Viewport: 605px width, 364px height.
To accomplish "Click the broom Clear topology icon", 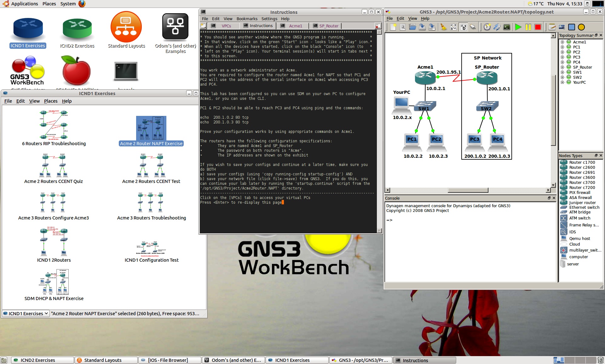I will click(x=444, y=27).
